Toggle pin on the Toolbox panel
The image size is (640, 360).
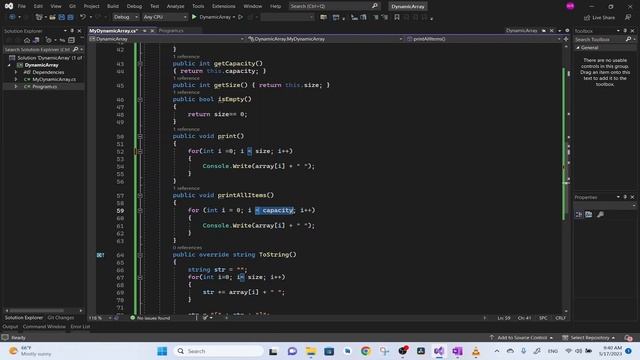(625, 31)
